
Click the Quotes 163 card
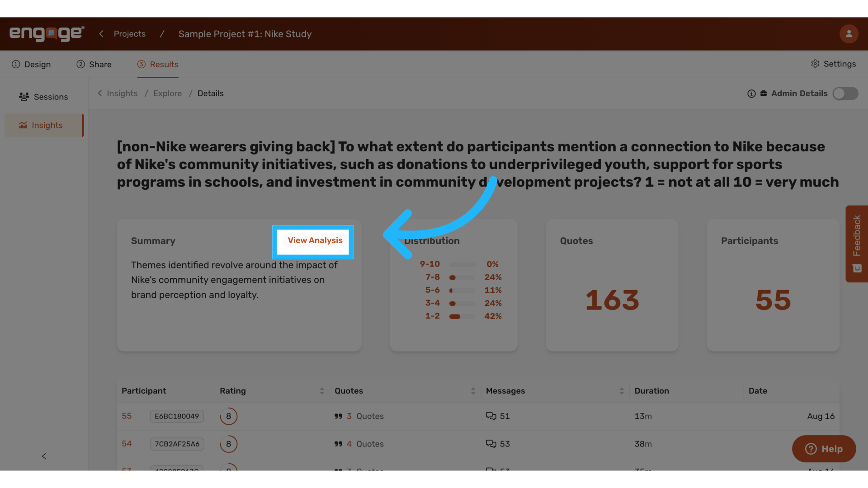[x=612, y=286]
